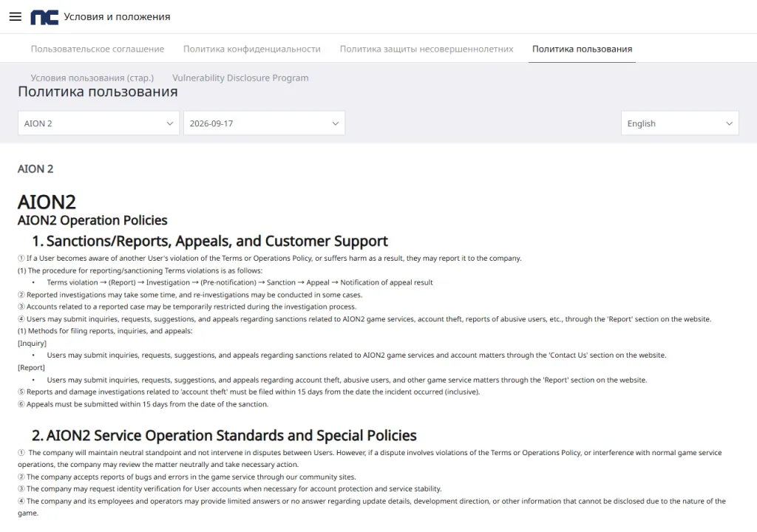Open the 2026-09-17 date version dropdown
The height and width of the screenshot is (532, 757).
pos(264,123)
